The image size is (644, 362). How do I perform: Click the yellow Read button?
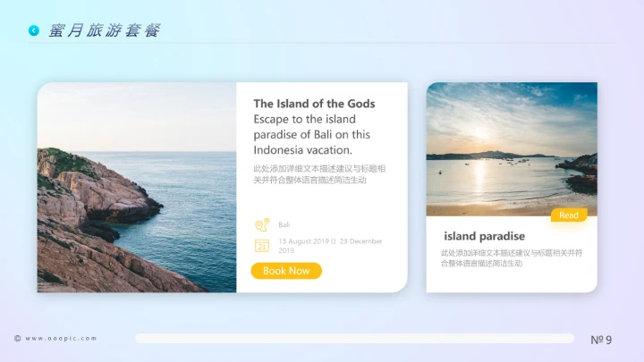click(x=569, y=215)
